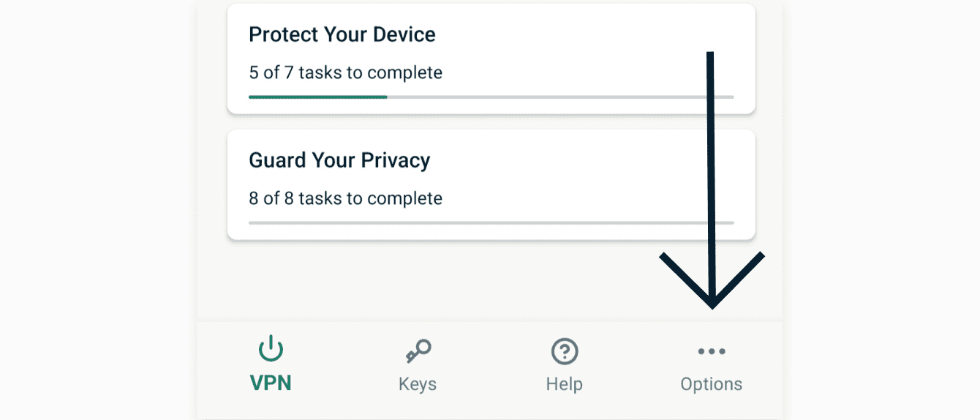Click the Help question mark icon
980x420 pixels.
[x=565, y=351]
